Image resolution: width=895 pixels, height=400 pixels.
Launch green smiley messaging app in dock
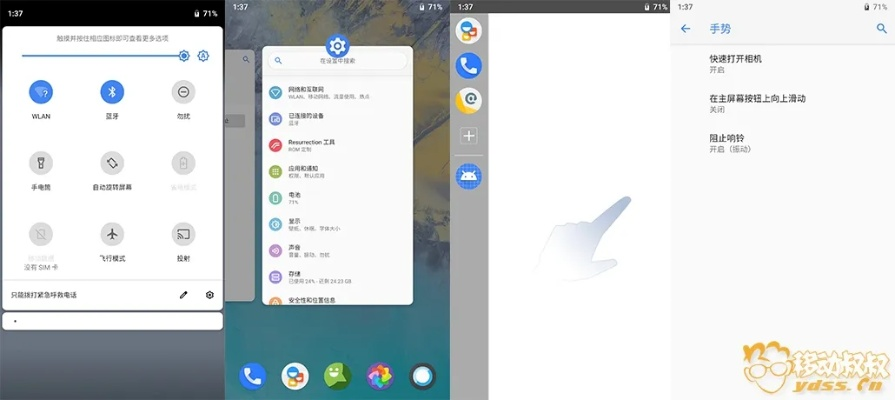tap(337, 377)
